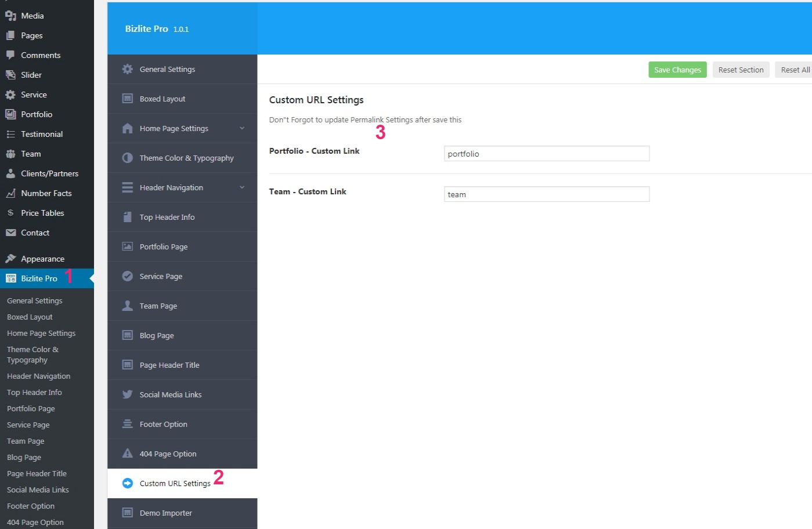
Task: Open the Blog Page tab in the theme panel
Action: click(182, 335)
